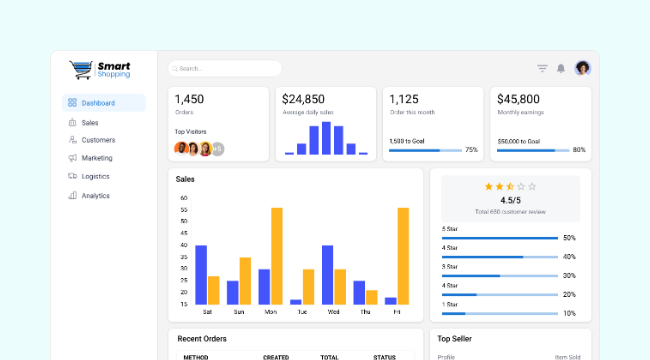Click the half-filled third star
The width and height of the screenshot is (650, 360).
click(x=510, y=187)
